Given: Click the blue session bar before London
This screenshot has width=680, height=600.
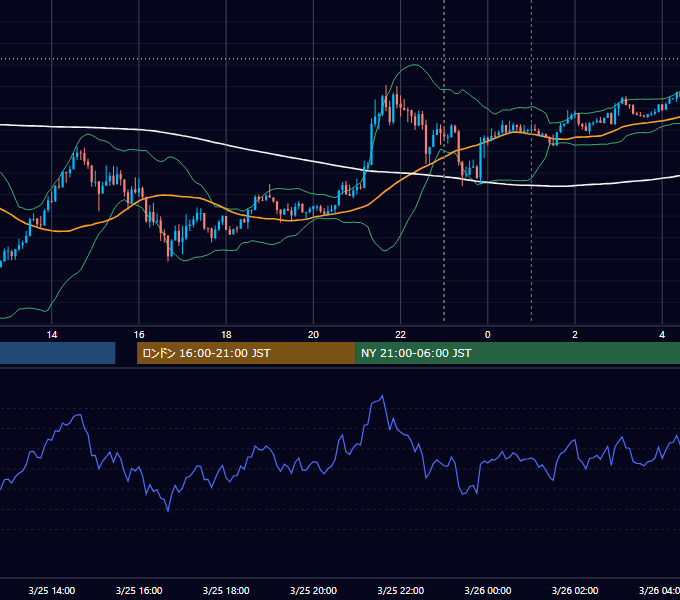Looking at the screenshot, I should pyautogui.click(x=58, y=353).
